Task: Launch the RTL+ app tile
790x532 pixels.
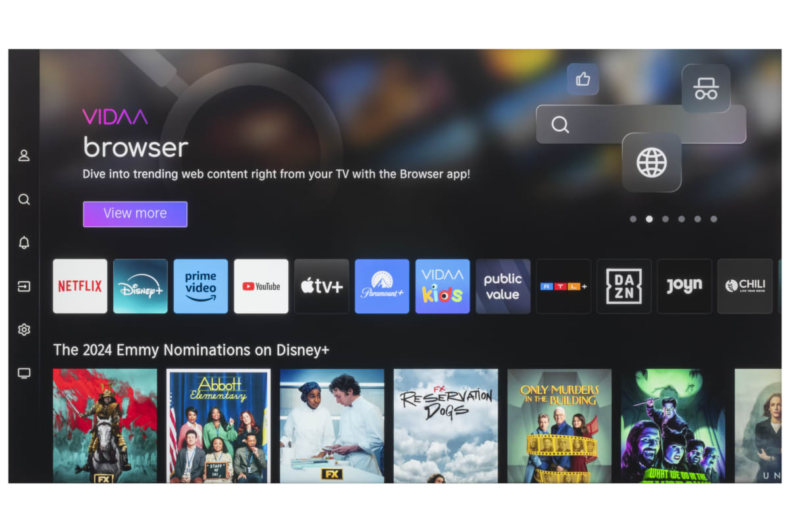Action: pos(564,286)
